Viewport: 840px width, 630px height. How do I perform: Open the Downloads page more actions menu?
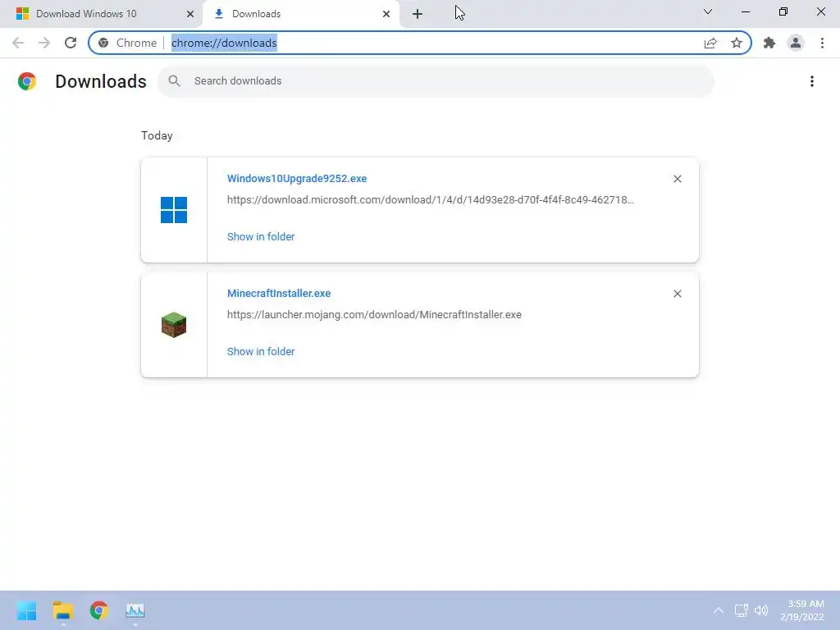point(812,81)
